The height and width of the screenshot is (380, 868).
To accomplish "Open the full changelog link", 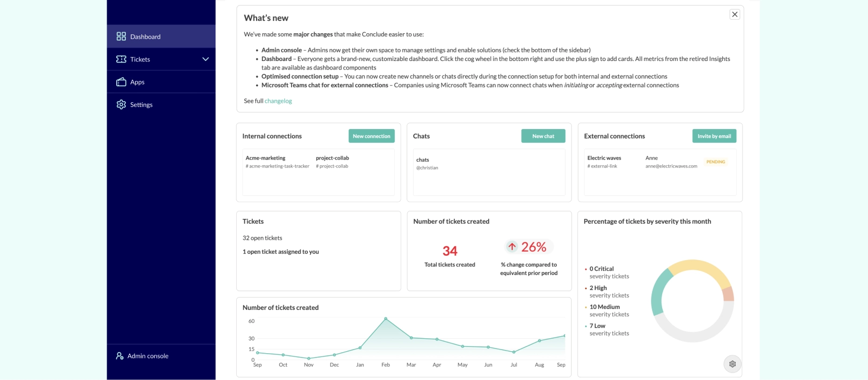I will click(x=278, y=101).
